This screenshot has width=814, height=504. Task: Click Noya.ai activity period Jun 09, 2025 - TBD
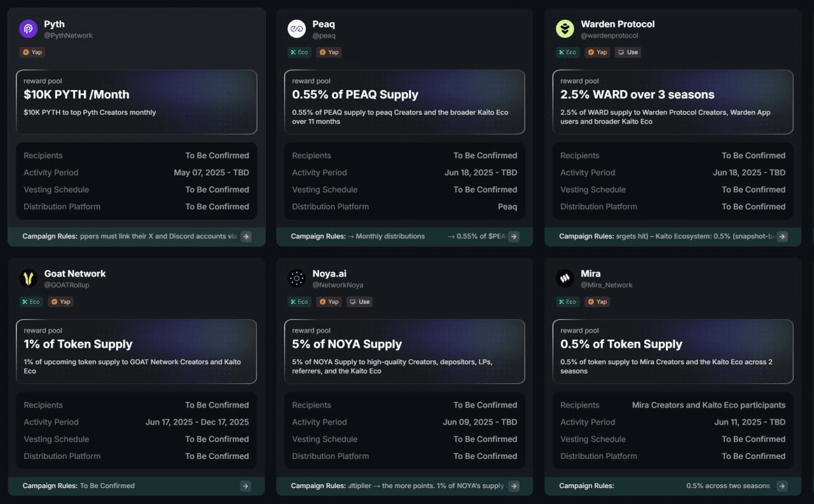pyautogui.click(x=480, y=423)
